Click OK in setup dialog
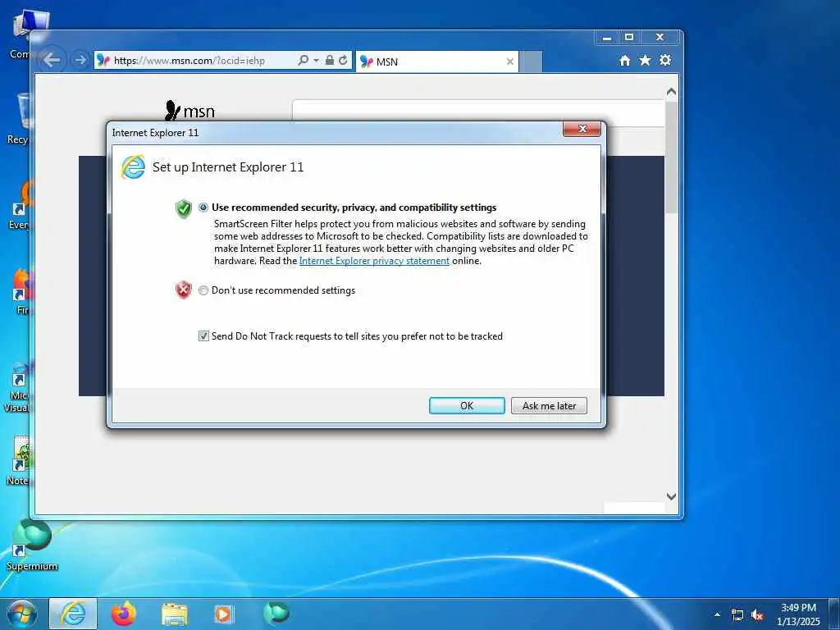Screen dimensions: 840x630 pyautogui.click(x=467, y=405)
